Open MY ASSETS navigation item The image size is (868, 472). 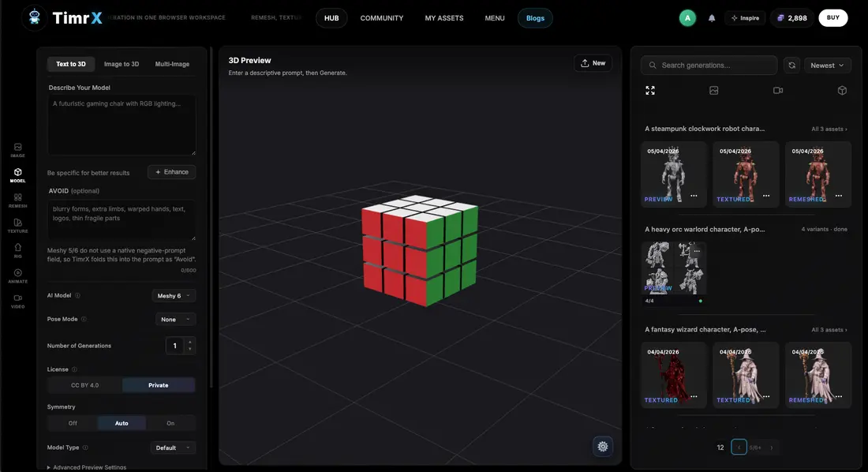click(444, 18)
